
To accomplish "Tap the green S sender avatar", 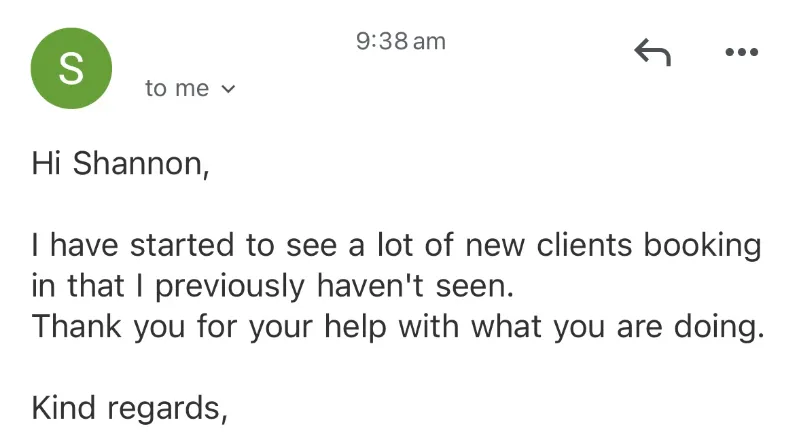I will [71, 68].
